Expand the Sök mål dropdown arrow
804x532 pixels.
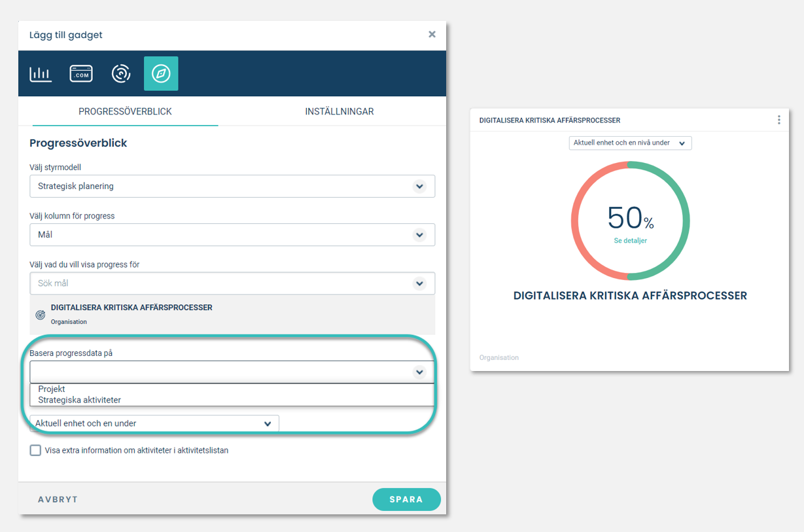click(419, 283)
